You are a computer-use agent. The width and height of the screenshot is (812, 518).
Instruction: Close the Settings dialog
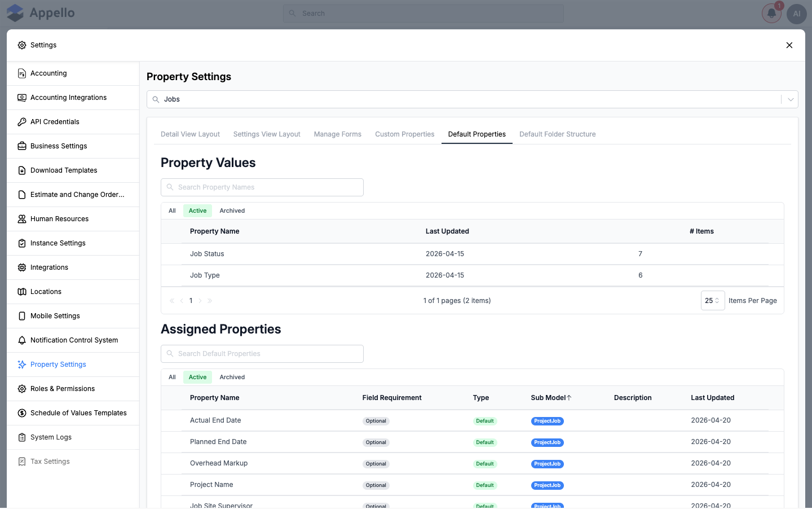(x=789, y=45)
